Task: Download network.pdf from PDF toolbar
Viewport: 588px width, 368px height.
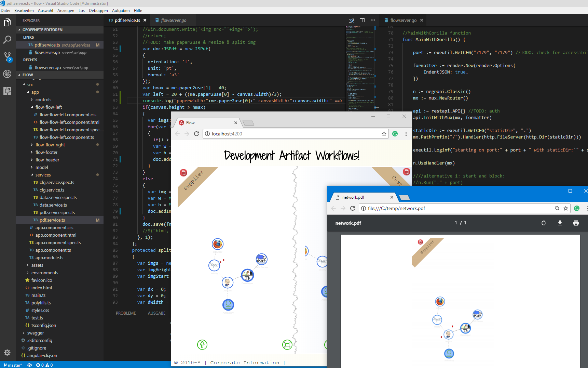Action: coord(560,223)
